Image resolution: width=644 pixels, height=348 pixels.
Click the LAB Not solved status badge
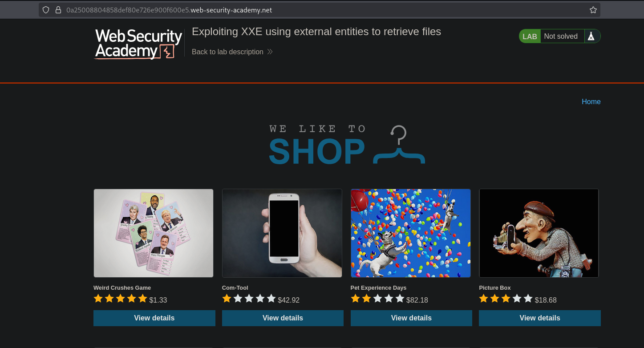pos(559,36)
